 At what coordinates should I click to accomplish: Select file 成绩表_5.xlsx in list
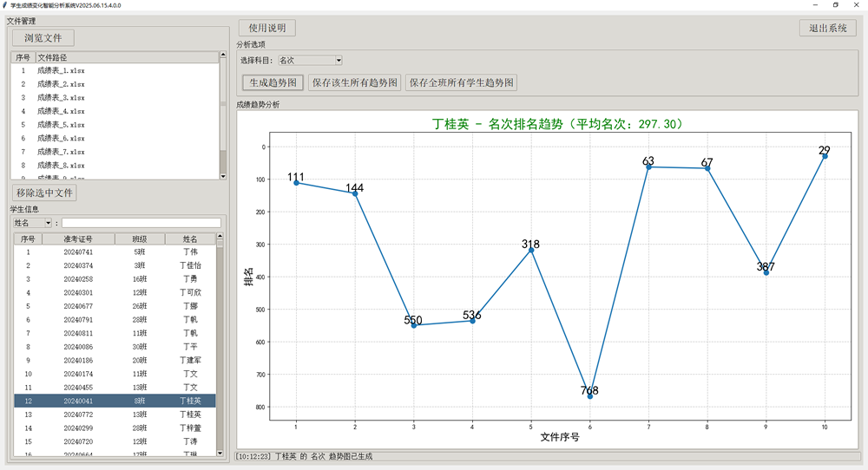click(x=61, y=125)
